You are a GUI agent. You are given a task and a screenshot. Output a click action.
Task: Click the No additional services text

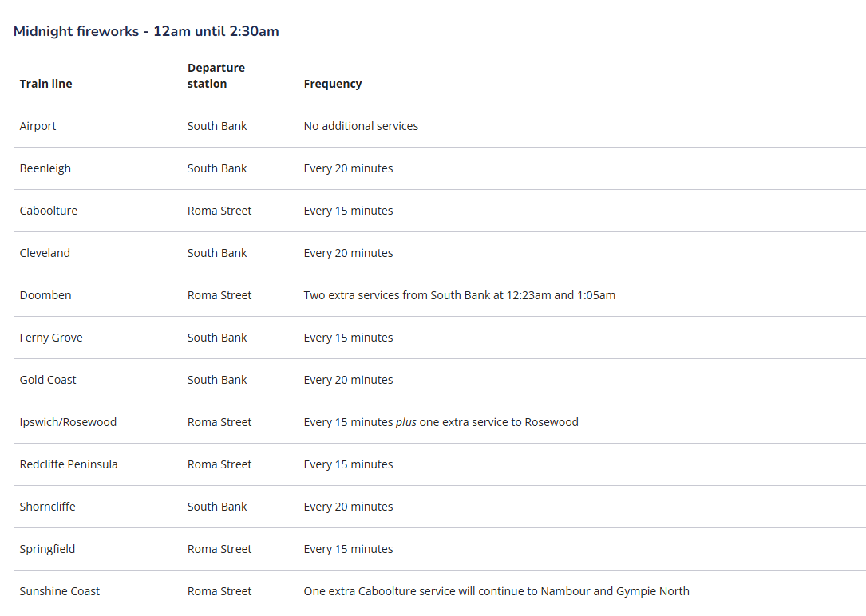pos(361,126)
